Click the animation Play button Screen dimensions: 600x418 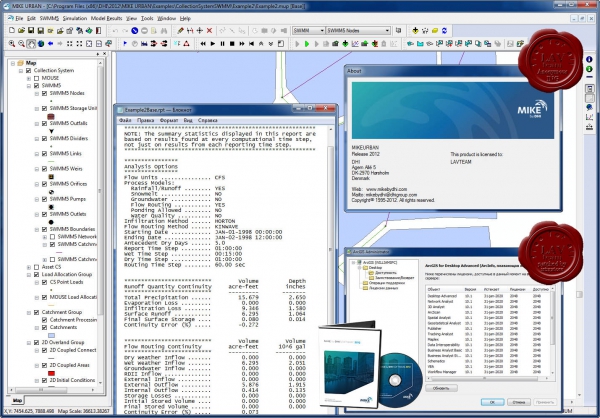(213, 44)
